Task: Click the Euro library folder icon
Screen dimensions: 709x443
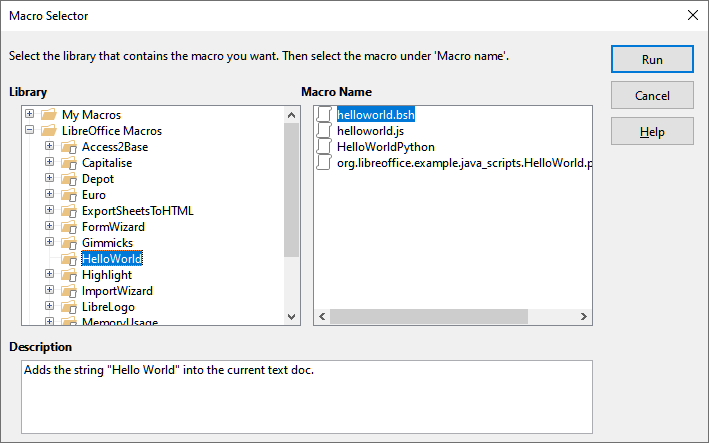Action: click(69, 195)
